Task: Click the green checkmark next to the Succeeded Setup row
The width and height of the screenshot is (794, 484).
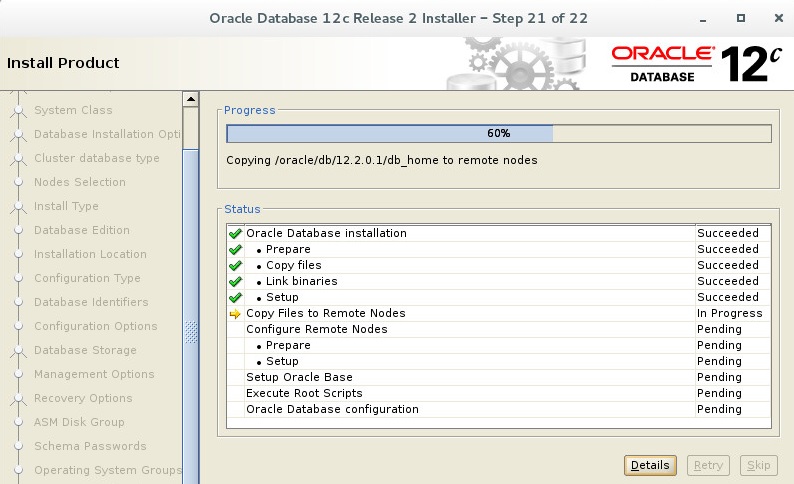Action: click(x=235, y=297)
